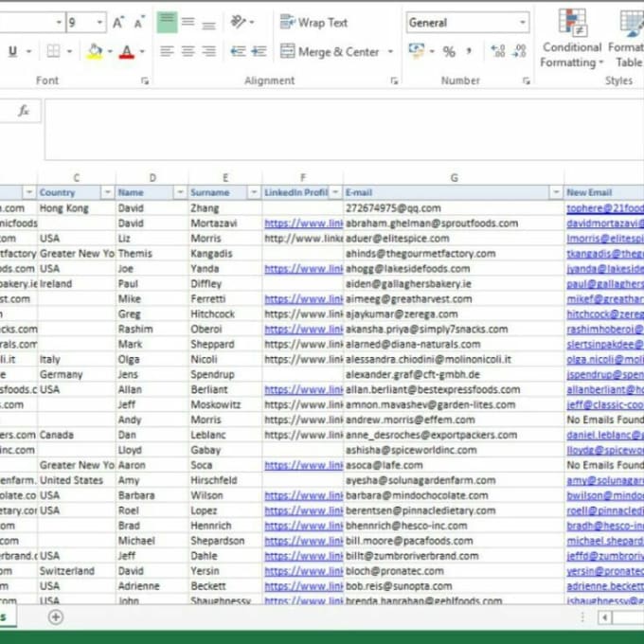Viewport: 644px width, 644px height.
Task: Select cell asoca@lafe.com
Action: (x=454, y=465)
